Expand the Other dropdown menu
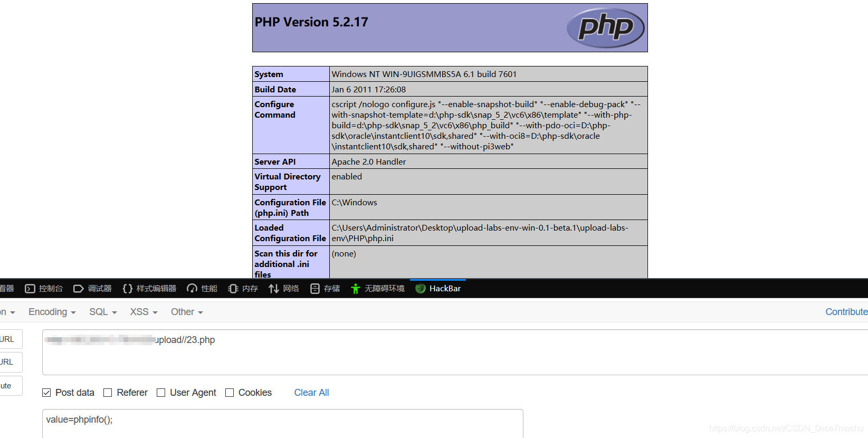The image size is (868, 438). pos(187,312)
